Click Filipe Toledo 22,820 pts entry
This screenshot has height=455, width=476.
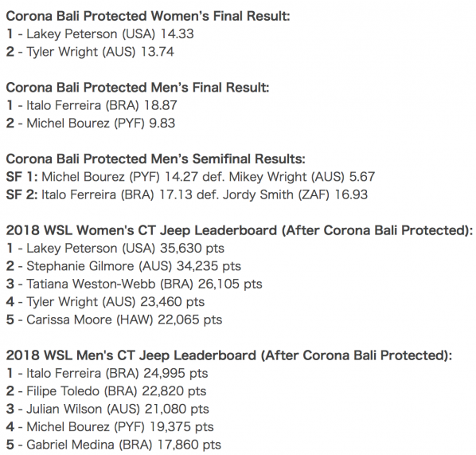click(106, 391)
